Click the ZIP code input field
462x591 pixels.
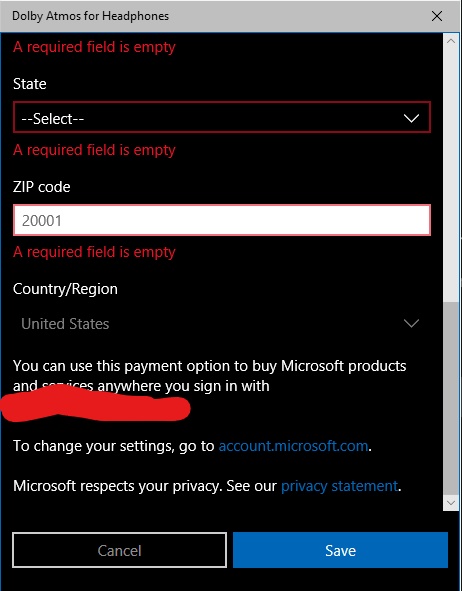pos(222,220)
